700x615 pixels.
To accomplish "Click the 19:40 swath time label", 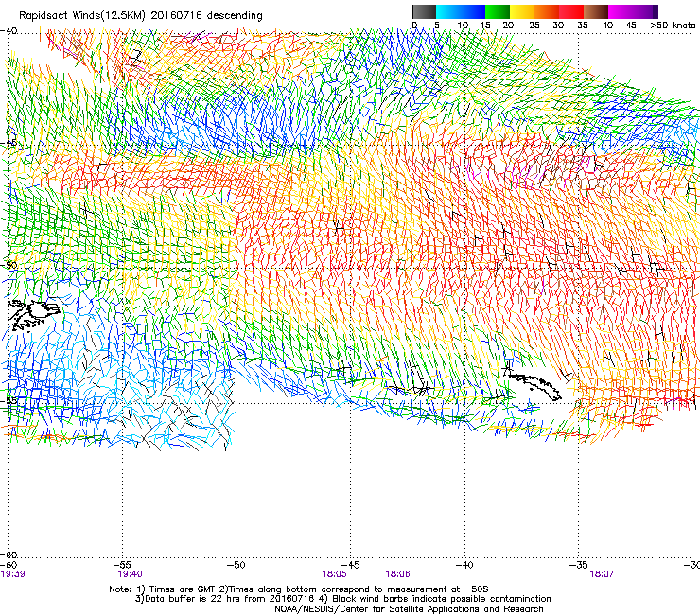I will click(130, 574).
